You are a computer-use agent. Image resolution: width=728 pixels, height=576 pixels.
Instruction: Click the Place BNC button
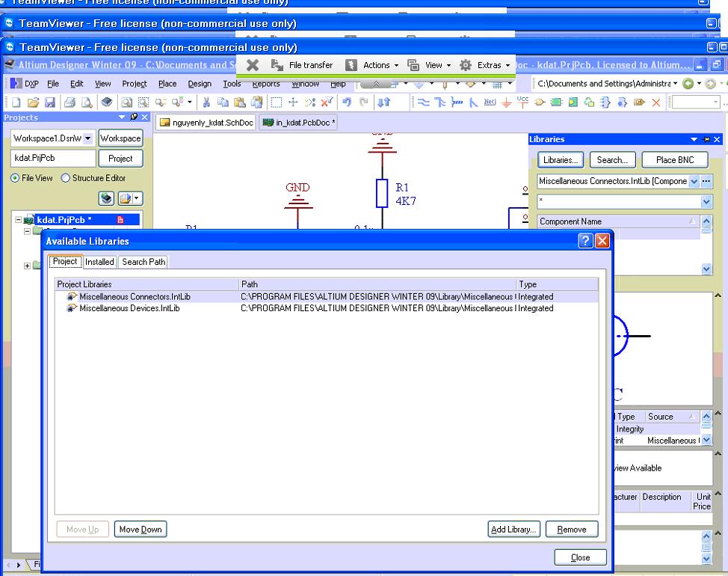[x=675, y=160]
